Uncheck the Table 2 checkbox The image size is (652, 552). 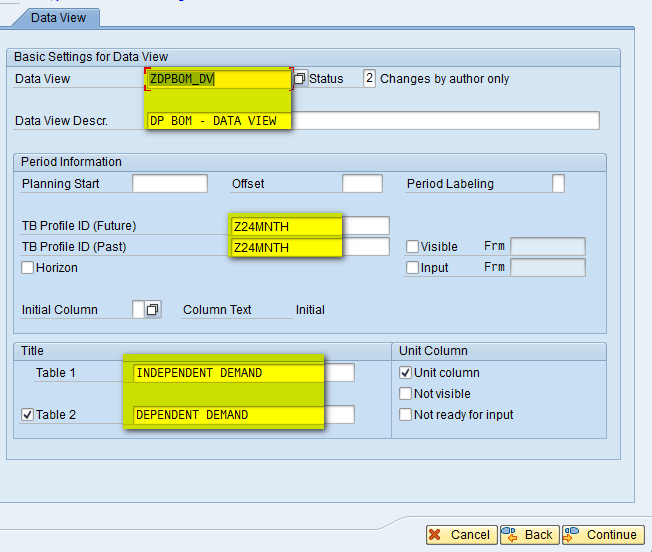27,414
